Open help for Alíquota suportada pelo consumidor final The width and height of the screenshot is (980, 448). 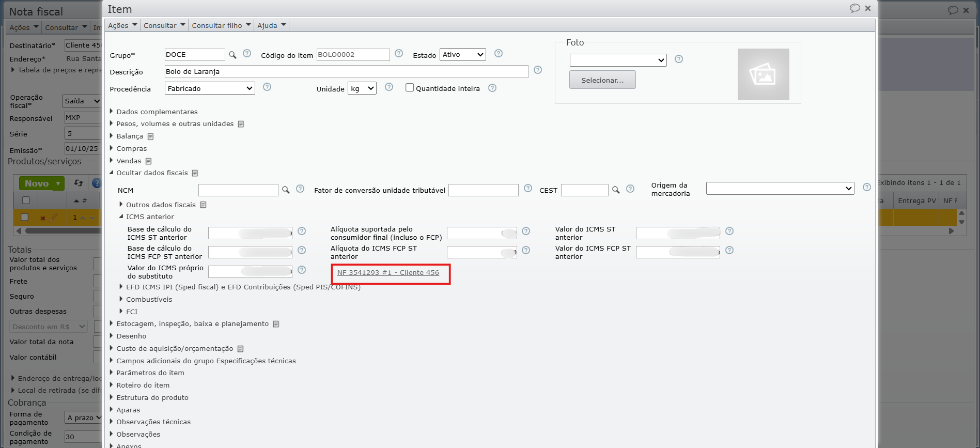tap(526, 231)
